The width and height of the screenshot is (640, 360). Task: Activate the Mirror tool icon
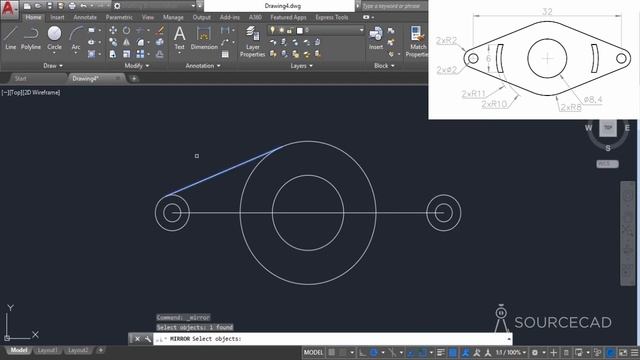[x=127, y=42]
